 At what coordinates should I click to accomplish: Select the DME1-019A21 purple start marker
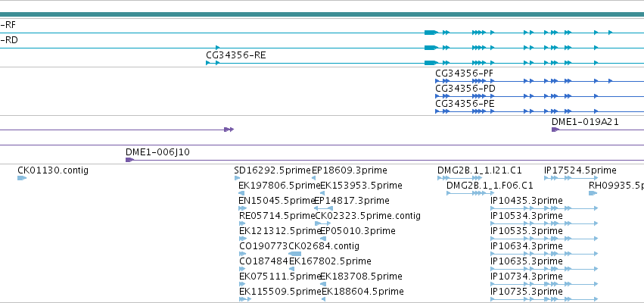pos(555,130)
